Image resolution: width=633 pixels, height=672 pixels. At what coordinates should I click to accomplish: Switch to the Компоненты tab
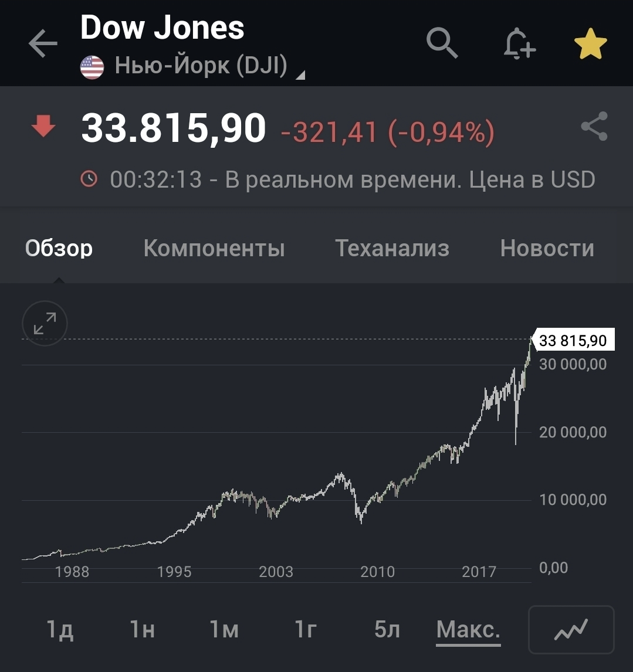pos(214,249)
